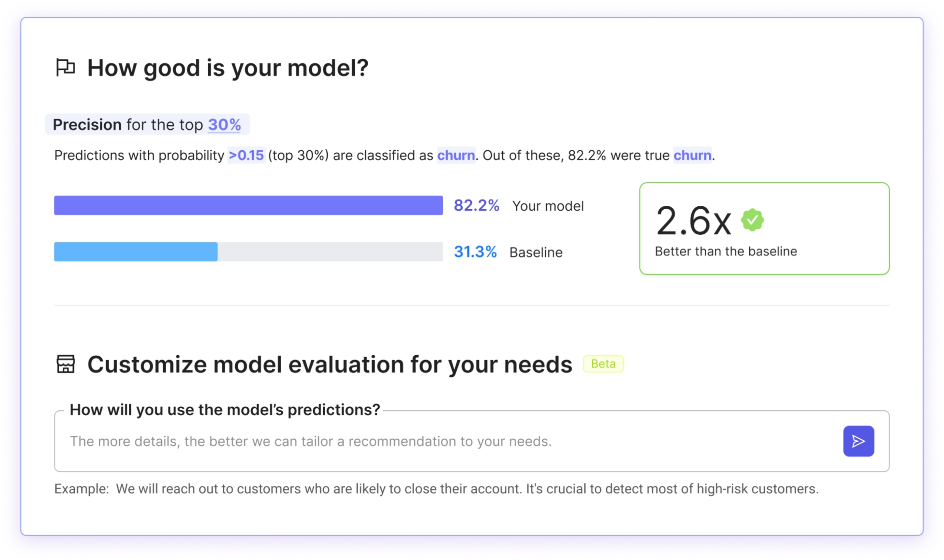This screenshot has height=560, width=944.
Task: Click the blue Baseline progress bar
Action: pos(135,252)
